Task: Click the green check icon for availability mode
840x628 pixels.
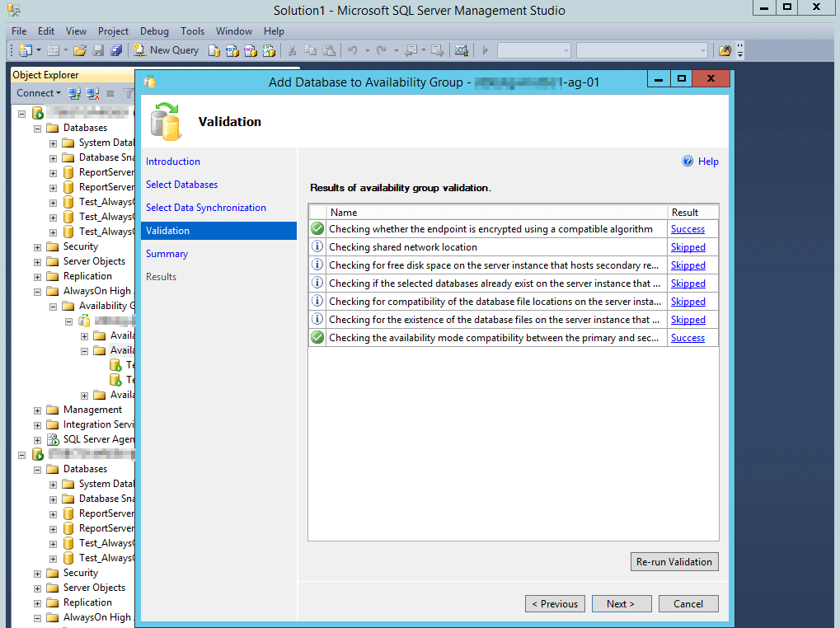Action: 317,338
